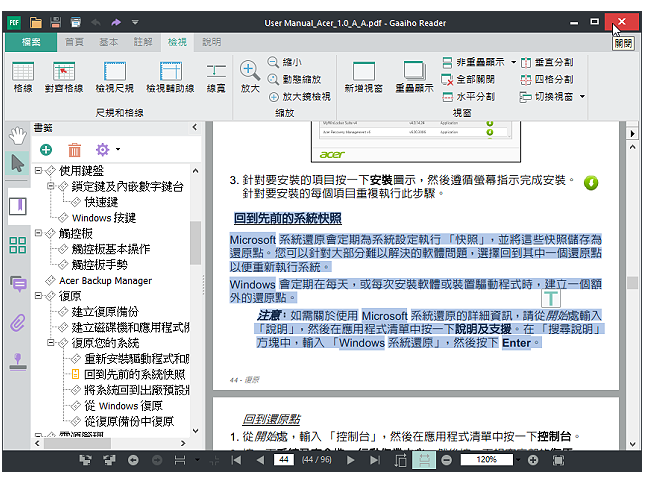Open file folder icon in title bar
The width and height of the screenshot is (653, 485).
(36, 22)
